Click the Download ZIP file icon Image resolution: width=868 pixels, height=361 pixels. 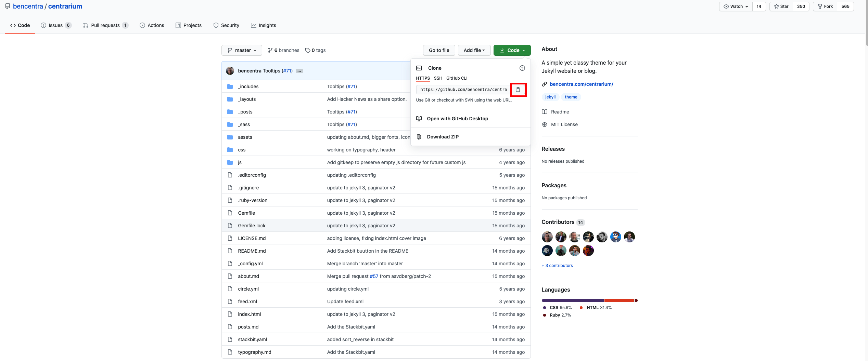[x=419, y=137]
